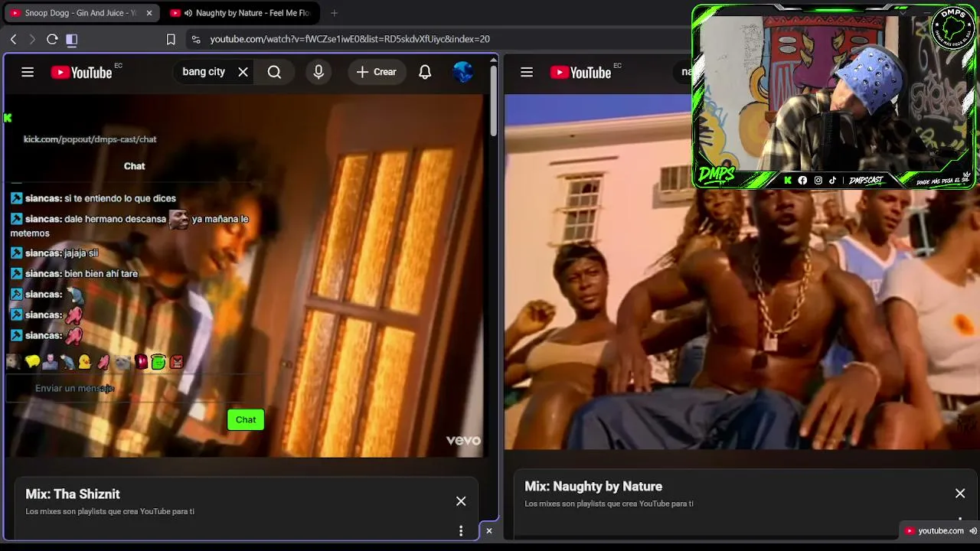This screenshot has height=551, width=980.
Task: Open the guide menu in the left YouTube pane
Action: click(x=28, y=72)
